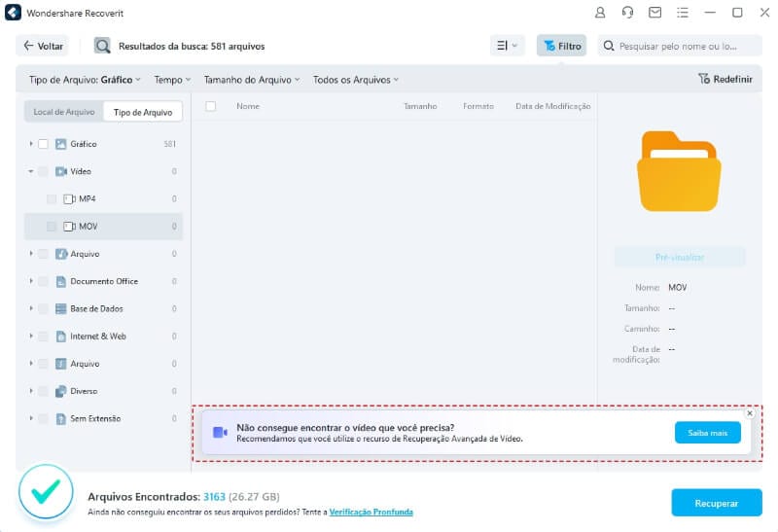
Task: Sort by Nome column header
Action: 248,106
